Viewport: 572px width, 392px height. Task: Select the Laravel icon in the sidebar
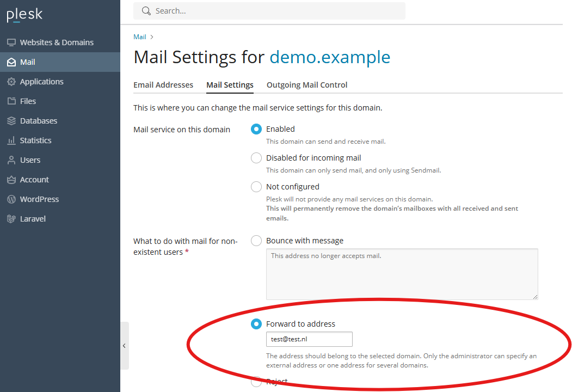click(x=11, y=218)
